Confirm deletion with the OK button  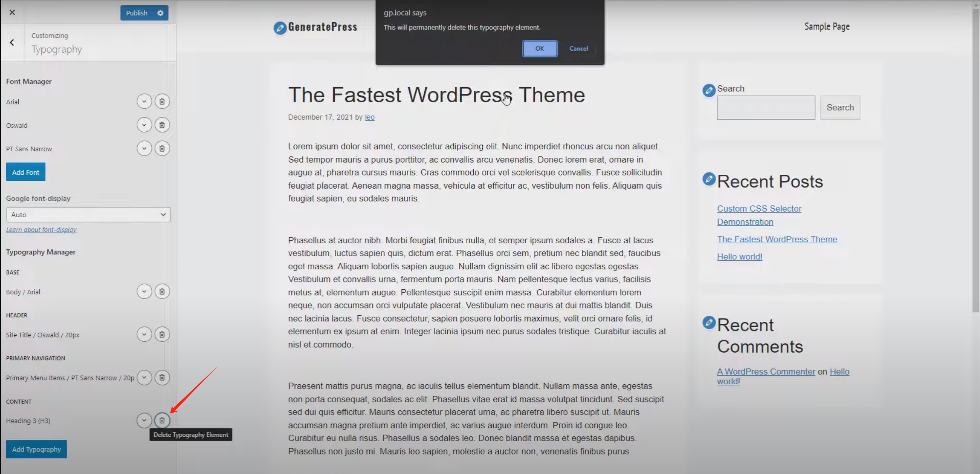540,48
